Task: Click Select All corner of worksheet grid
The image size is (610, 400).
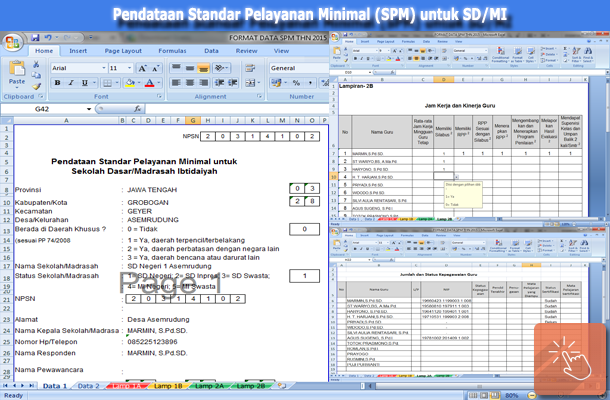Action: (x=7, y=121)
